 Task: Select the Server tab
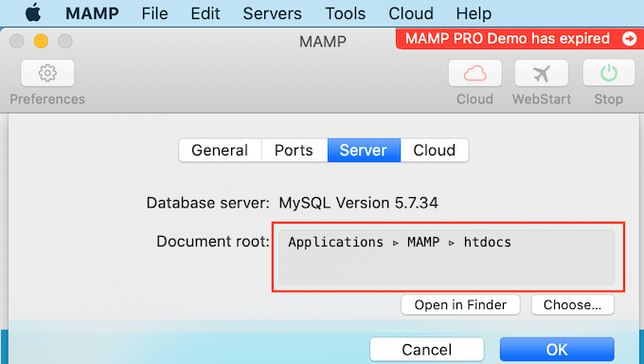point(364,150)
